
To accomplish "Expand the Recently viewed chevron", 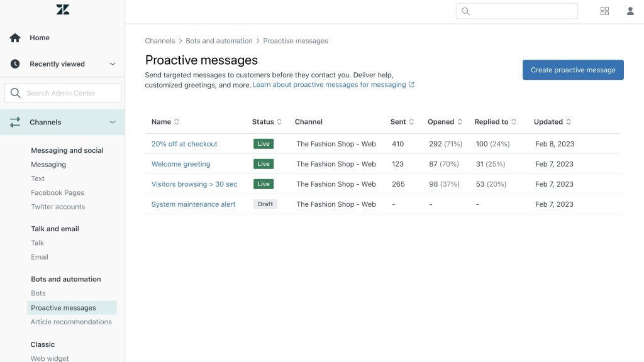I will (113, 64).
